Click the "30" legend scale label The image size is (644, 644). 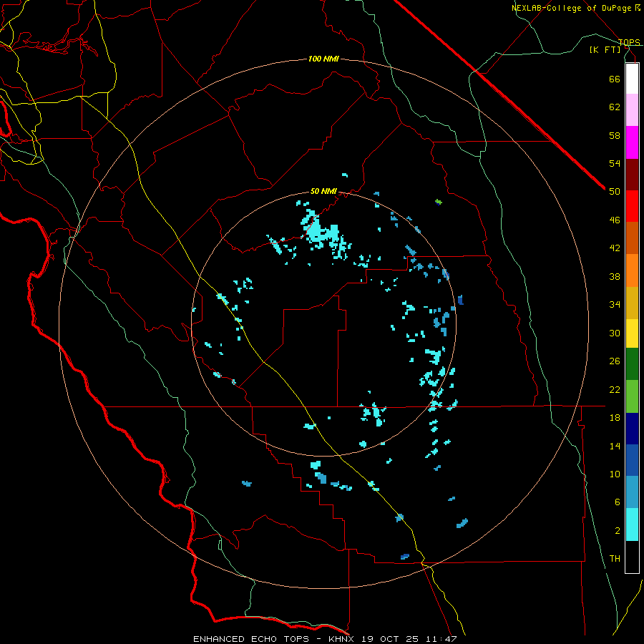coord(615,333)
